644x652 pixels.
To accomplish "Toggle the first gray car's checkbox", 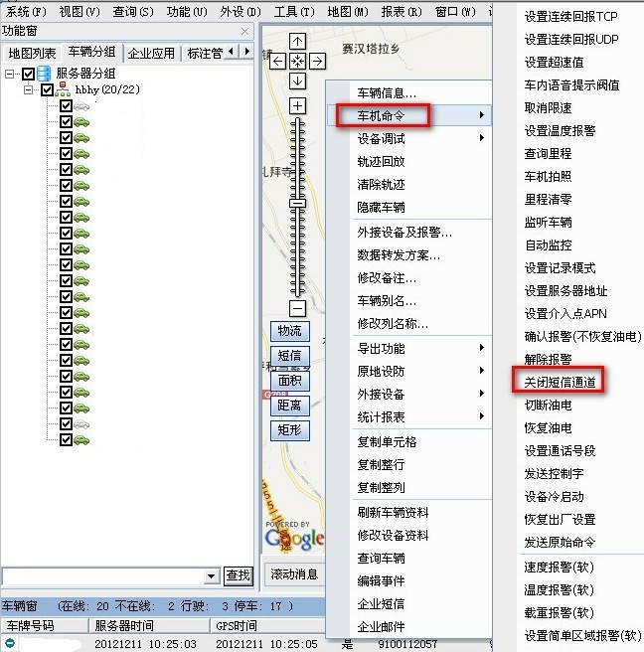I will [66, 105].
